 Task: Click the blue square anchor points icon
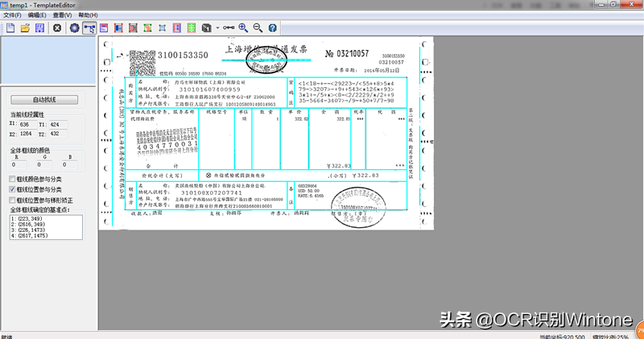click(x=163, y=28)
